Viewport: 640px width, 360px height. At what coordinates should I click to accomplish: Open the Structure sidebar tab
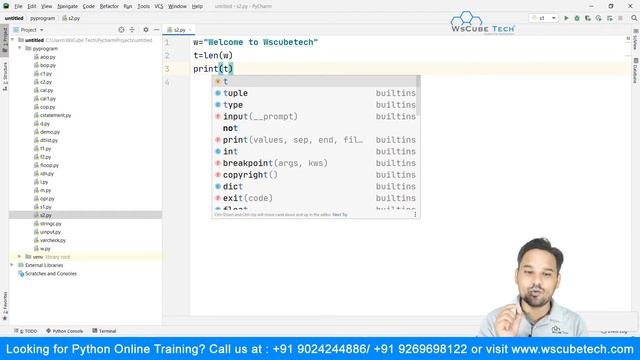tap(4, 76)
